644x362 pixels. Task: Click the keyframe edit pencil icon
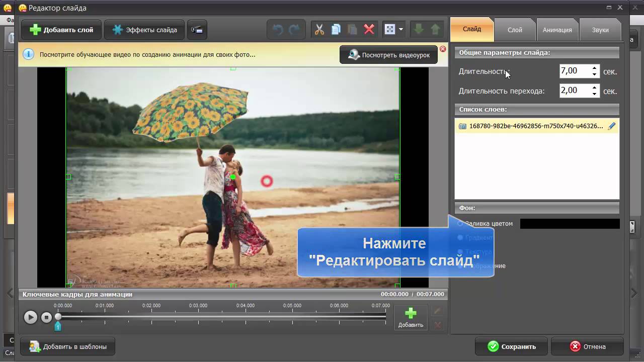[x=437, y=312]
